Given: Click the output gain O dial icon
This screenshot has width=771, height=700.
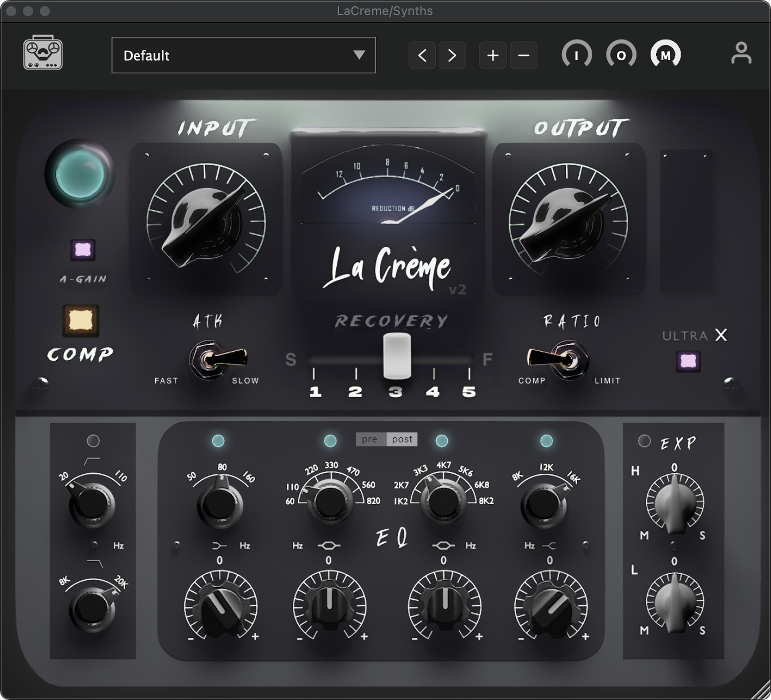Looking at the screenshot, I should point(621,55).
